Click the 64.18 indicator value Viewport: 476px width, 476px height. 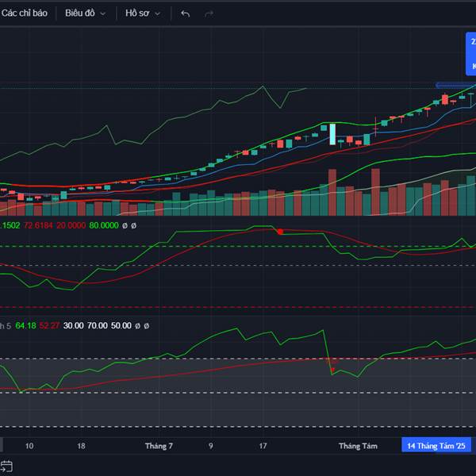click(25, 326)
